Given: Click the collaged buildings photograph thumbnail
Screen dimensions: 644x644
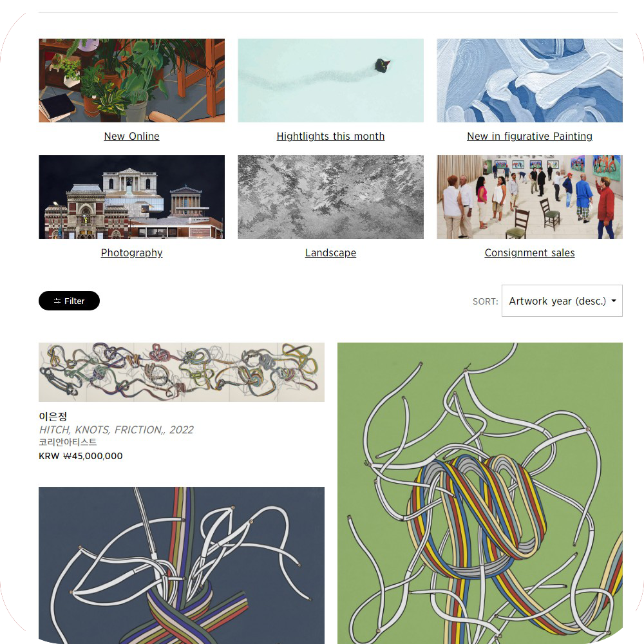Looking at the screenshot, I should (x=131, y=197).
